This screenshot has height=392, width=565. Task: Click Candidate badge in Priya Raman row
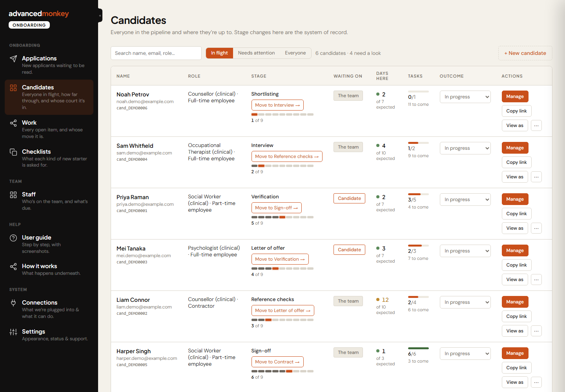click(349, 198)
